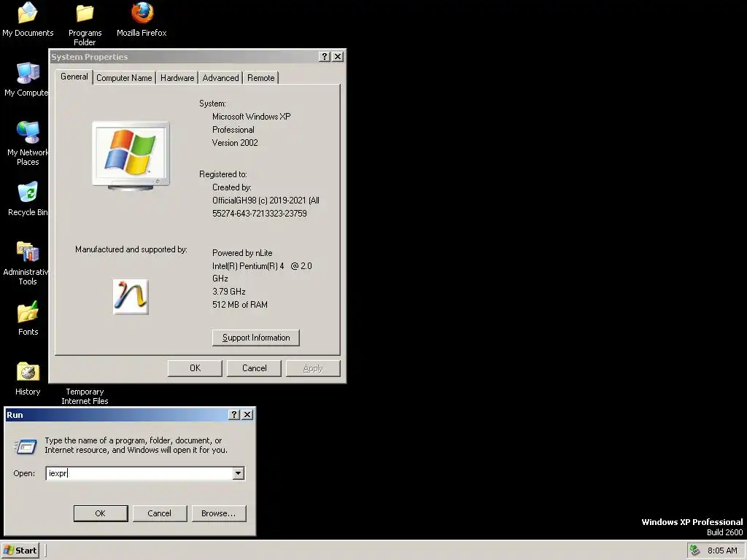Expand the Open field dropdown arrow
This screenshot has width=747, height=560.
coord(239,473)
